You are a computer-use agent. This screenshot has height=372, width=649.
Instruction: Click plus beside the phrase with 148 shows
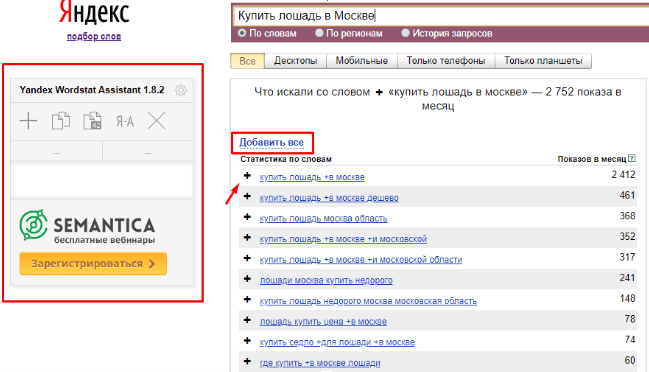click(247, 300)
